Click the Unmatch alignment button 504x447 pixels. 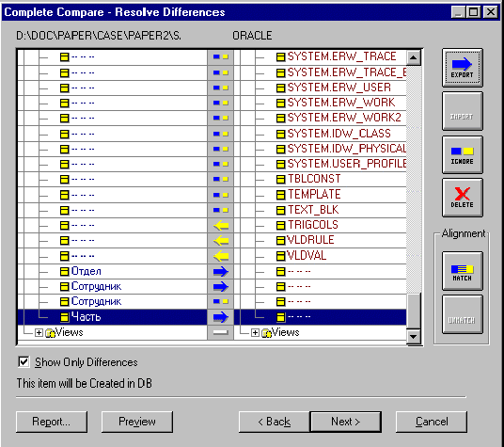click(463, 314)
